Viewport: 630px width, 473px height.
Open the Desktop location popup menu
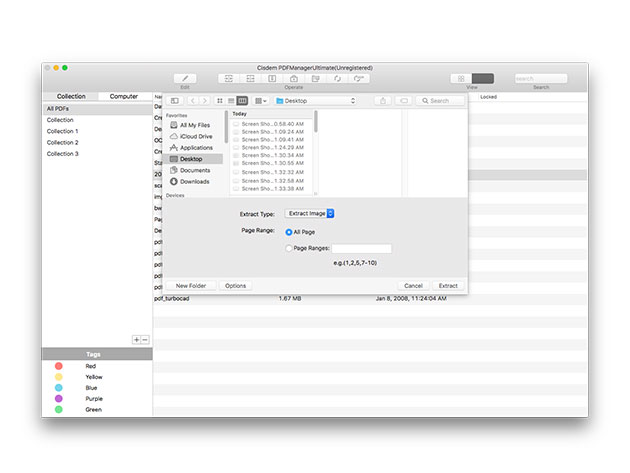pos(316,101)
